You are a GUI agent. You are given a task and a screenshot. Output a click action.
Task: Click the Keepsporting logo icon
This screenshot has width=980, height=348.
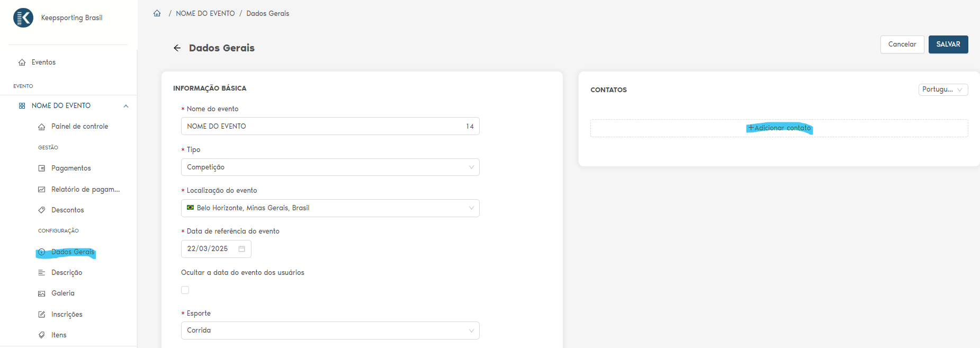23,18
